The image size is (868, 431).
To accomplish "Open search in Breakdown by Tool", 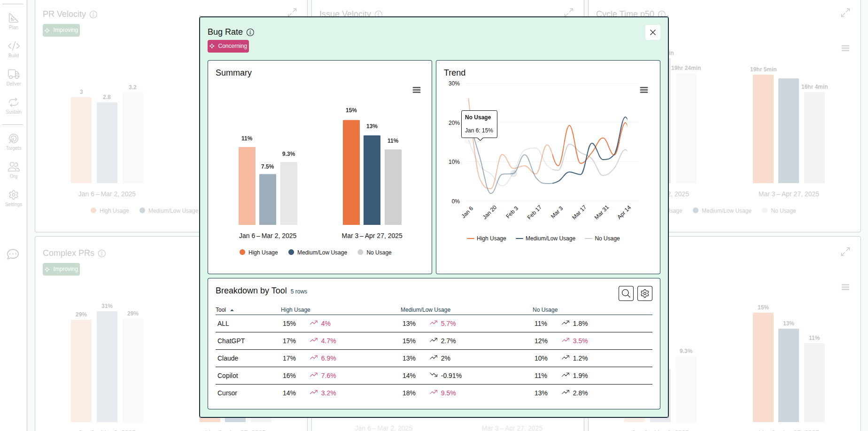I will pyautogui.click(x=626, y=293).
